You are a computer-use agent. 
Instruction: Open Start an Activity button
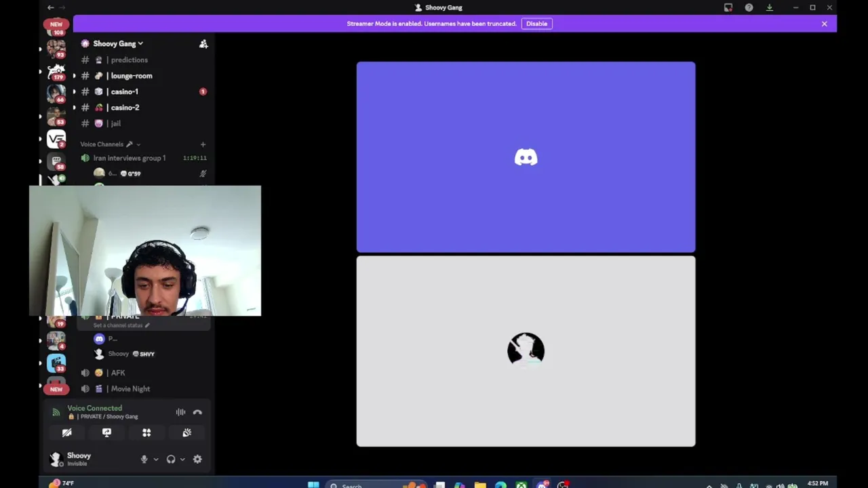(146, 432)
